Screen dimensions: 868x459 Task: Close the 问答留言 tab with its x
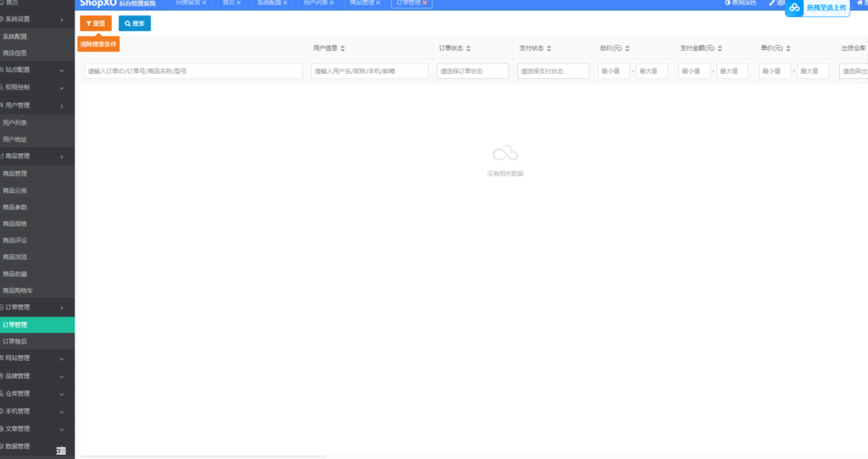click(204, 3)
